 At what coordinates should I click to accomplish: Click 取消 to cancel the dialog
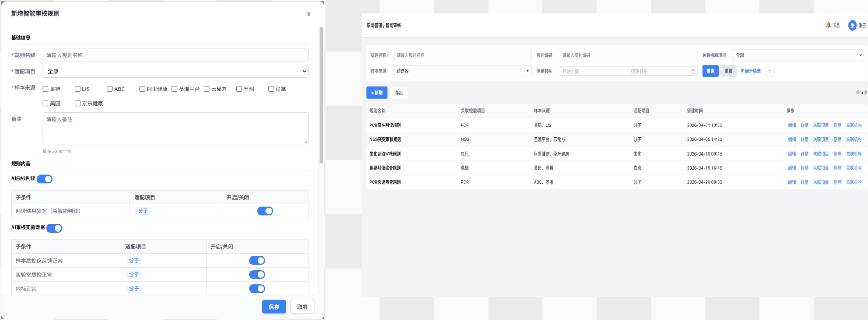[302, 307]
